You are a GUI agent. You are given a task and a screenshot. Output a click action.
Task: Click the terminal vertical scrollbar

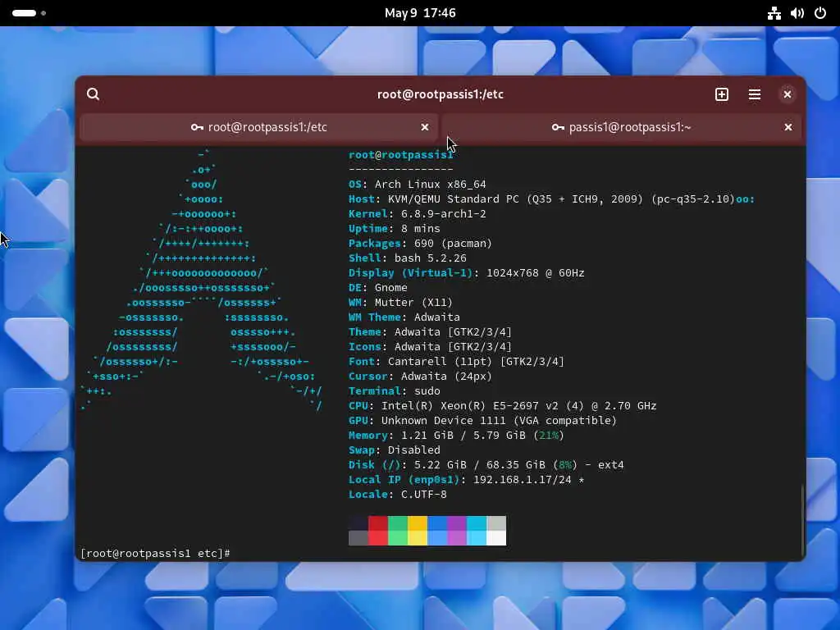(802, 521)
